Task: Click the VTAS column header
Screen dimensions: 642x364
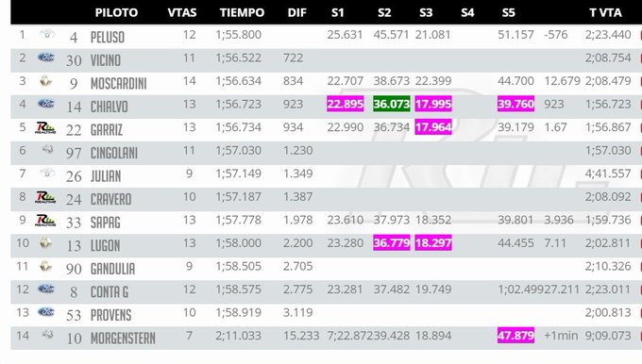Action: pos(182,12)
